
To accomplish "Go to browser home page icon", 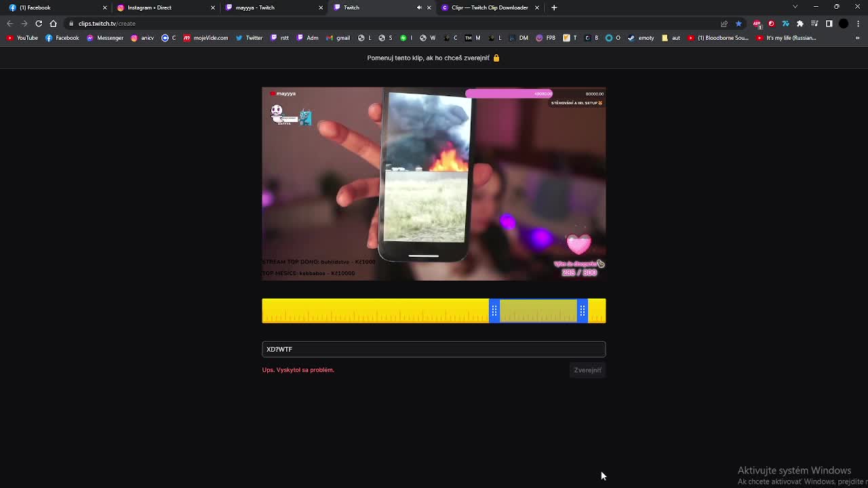I will click(x=53, y=24).
